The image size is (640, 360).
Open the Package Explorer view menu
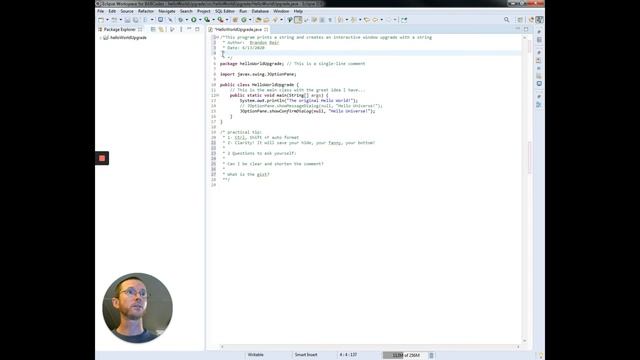pos(181,29)
